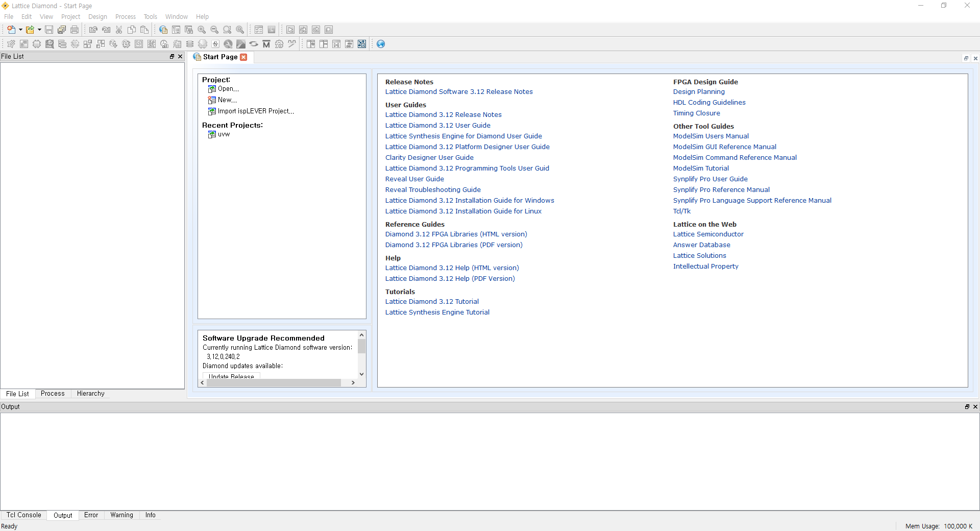This screenshot has height=531, width=980.
Task: Click the chip Package View icon
Action: click(37, 44)
